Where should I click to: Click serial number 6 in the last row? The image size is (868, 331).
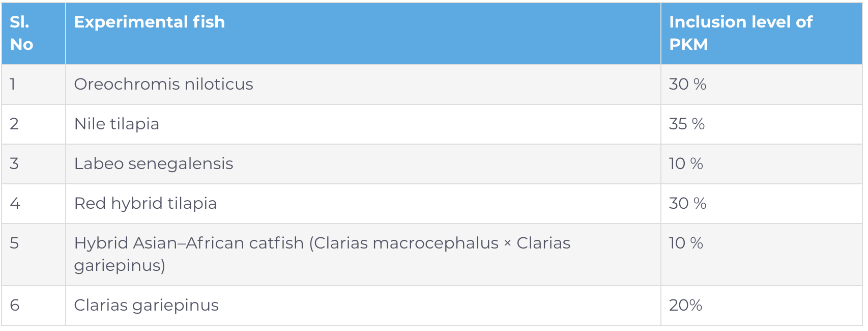tap(14, 305)
